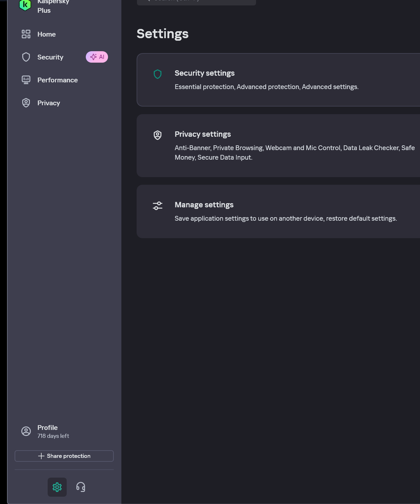Click the Performance monitor icon
Screen dimensions: 420x504
[x=26, y=80]
